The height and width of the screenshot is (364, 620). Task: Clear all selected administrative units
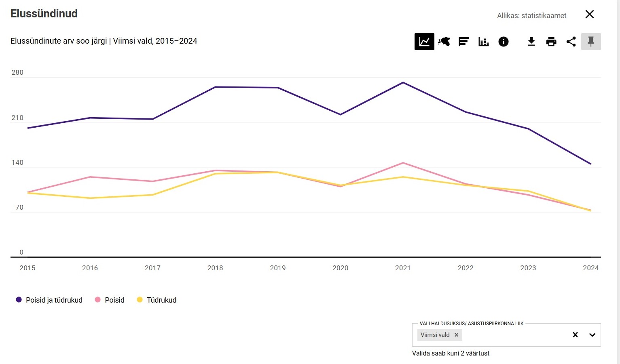point(575,335)
